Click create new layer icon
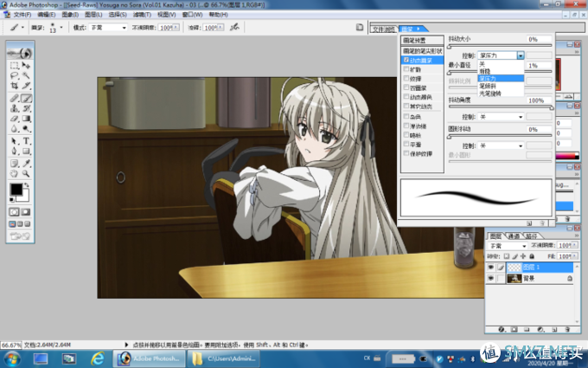 click(554, 329)
